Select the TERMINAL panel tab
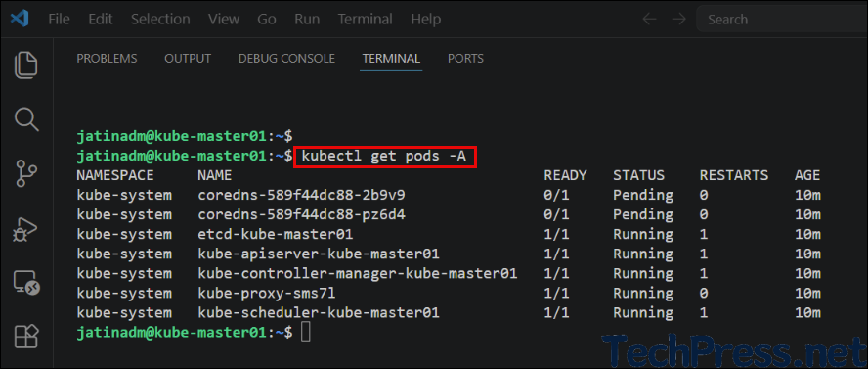Screen dimensions: 868x369 [391, 59]
